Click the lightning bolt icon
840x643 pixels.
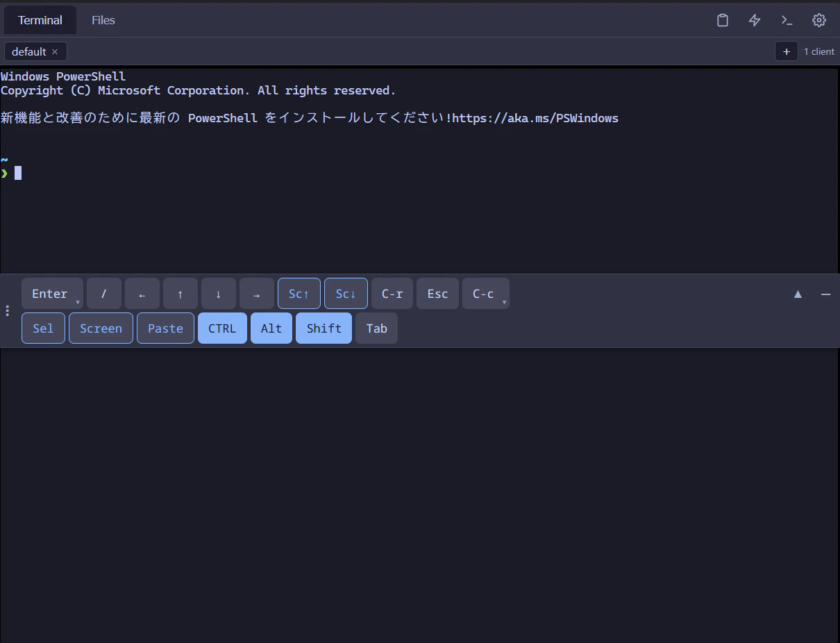(754, 20)
